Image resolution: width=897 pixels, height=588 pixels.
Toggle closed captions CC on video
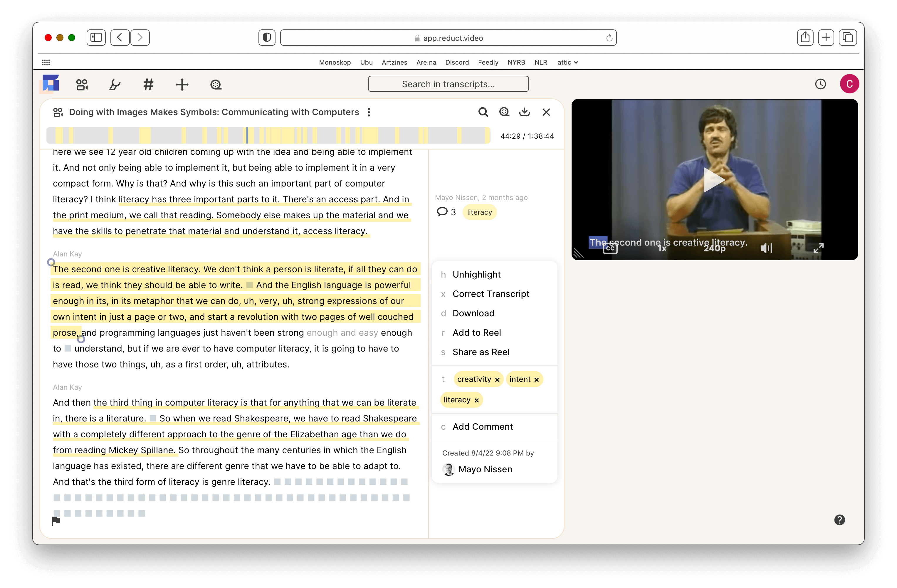click(x=610, y=248)
